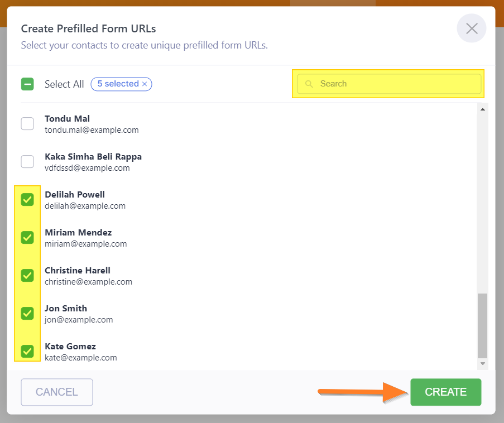Uncheck the Delilah Powell contact
The height and width of the screenshot is (423, 504).
click(27, 200)
